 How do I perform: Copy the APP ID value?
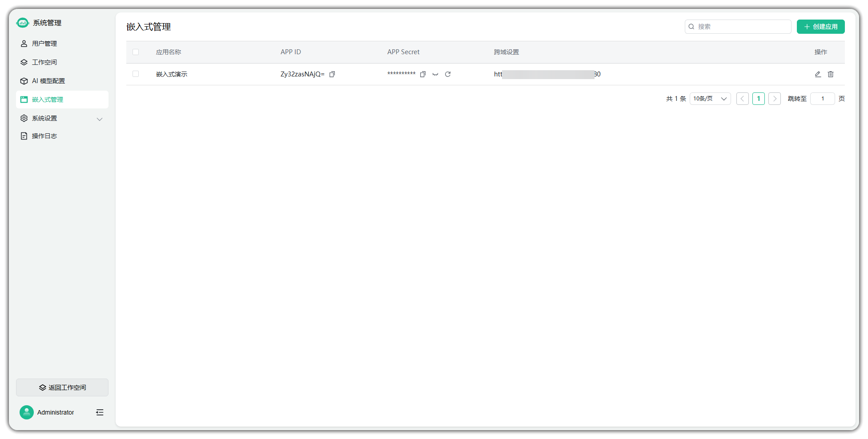(332, 74)
